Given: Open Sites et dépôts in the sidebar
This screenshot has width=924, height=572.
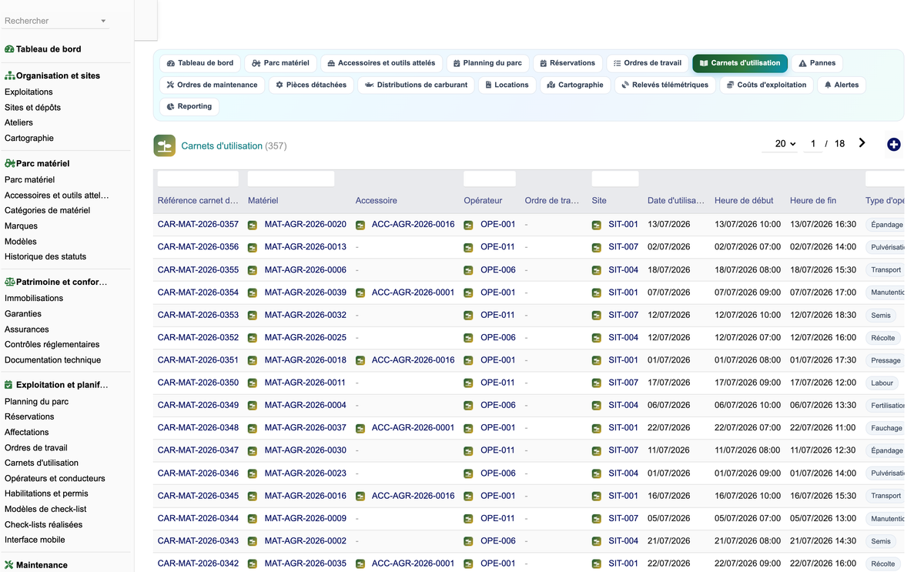Looking at the screenshot, I should tap(32, 108).
